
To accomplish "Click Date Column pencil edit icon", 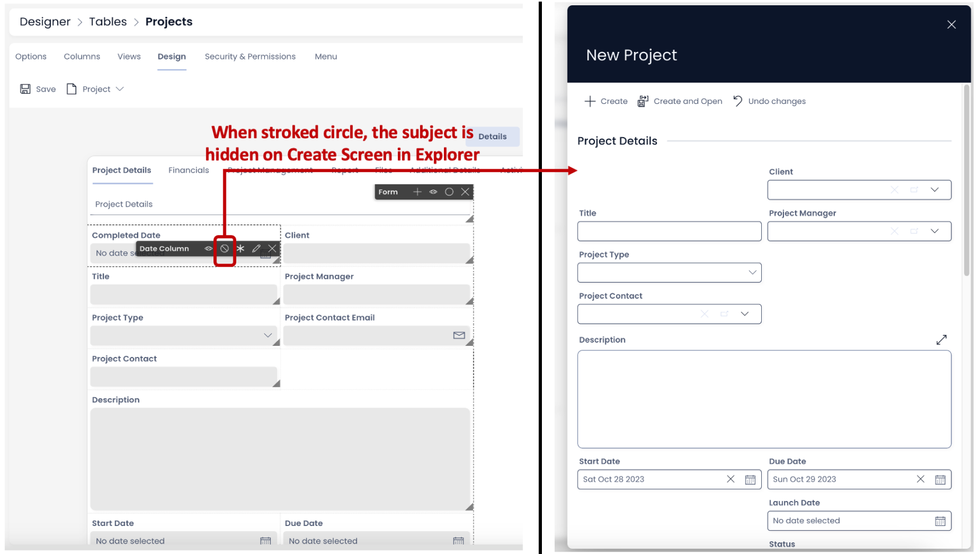I will point(256,248).
